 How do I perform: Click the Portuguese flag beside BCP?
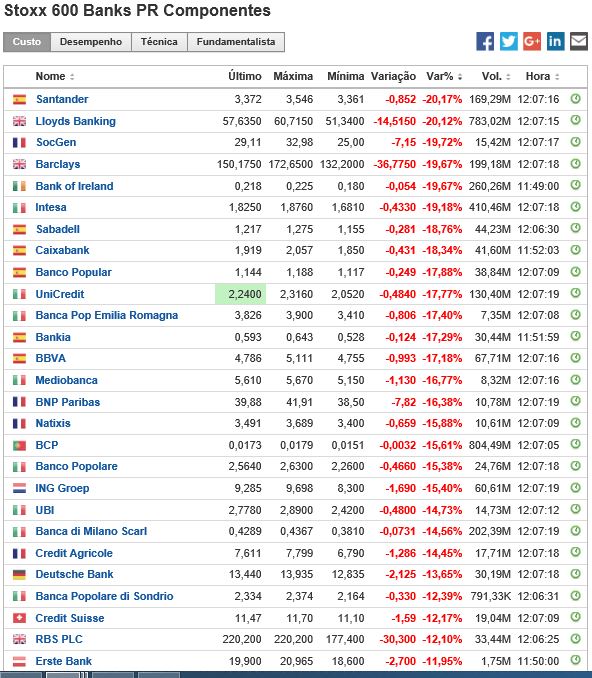[19, 445]
